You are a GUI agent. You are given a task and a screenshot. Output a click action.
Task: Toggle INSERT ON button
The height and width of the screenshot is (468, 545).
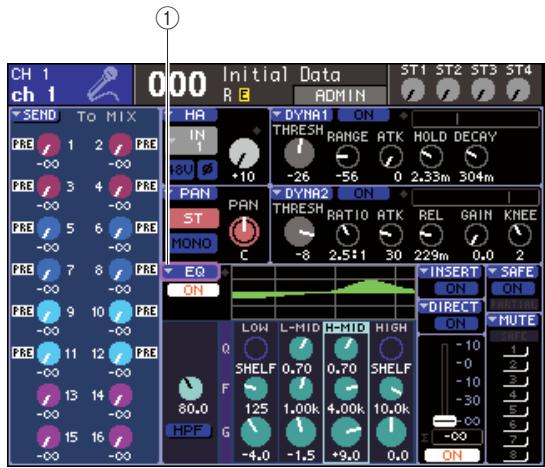pyautogui.click(x=456, y=288)
